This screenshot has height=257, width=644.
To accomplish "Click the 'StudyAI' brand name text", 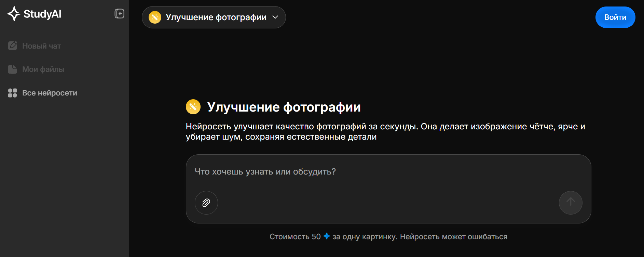I will 42,14.
